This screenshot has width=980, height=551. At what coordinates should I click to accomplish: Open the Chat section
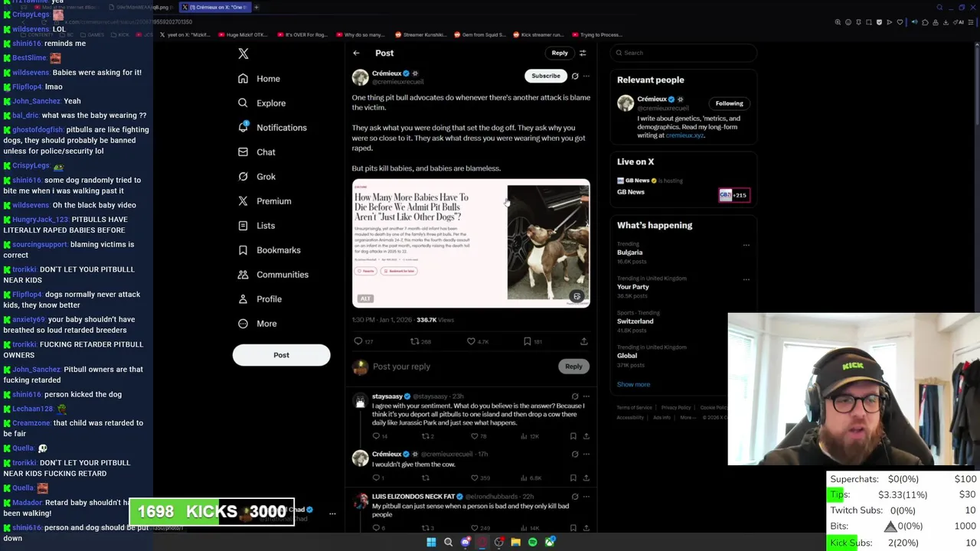point(256,152)
